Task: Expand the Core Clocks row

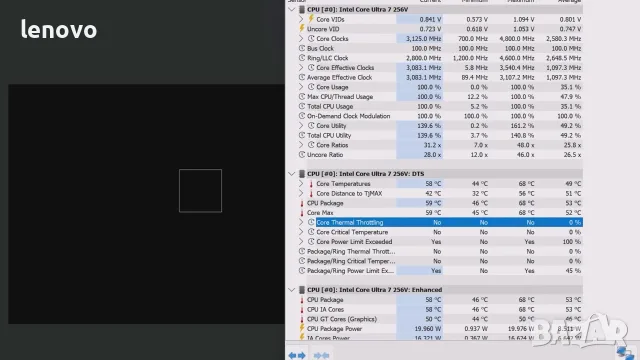Action: click(x=301, y=38)
